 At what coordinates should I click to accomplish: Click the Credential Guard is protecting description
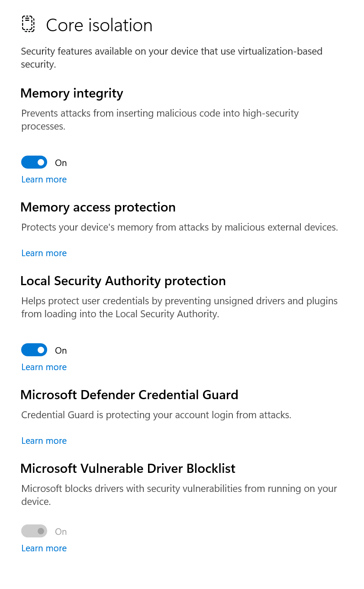(156, 415)
